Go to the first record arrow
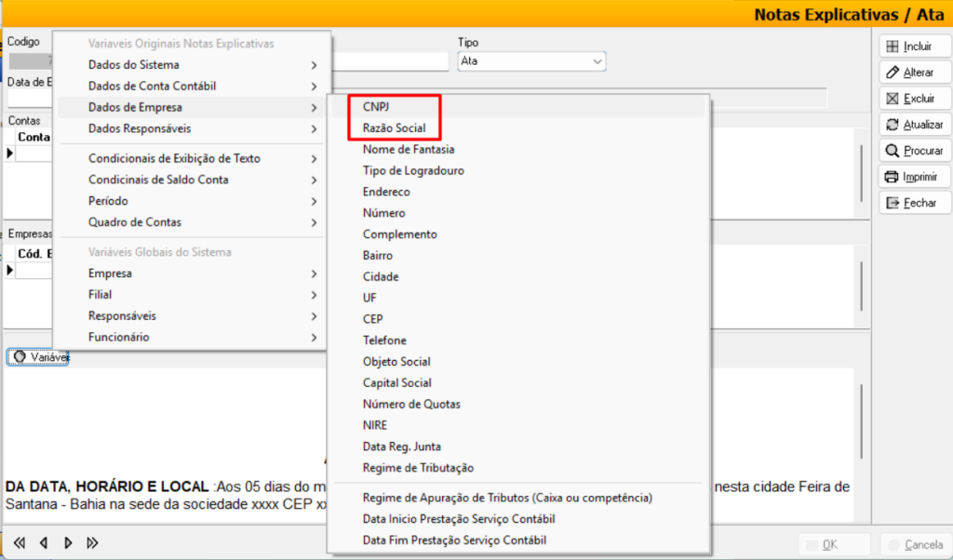Image resolution: width=953 pixels, height=560 pixels. click(19, 543)
